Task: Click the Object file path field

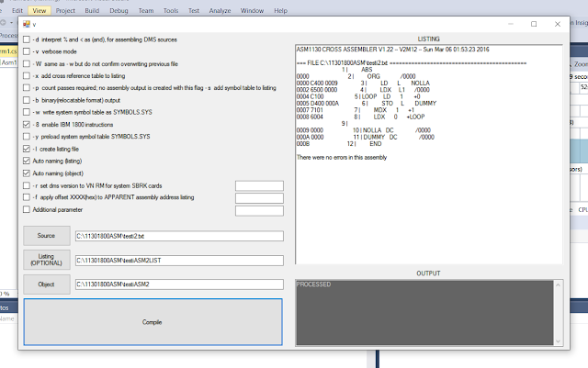Action: click(x=179, y=284)
